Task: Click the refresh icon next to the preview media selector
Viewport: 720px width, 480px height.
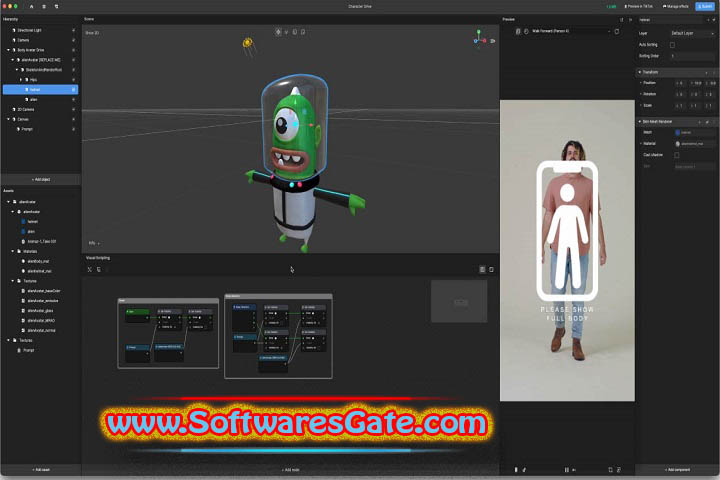Action: click(526, 31)
